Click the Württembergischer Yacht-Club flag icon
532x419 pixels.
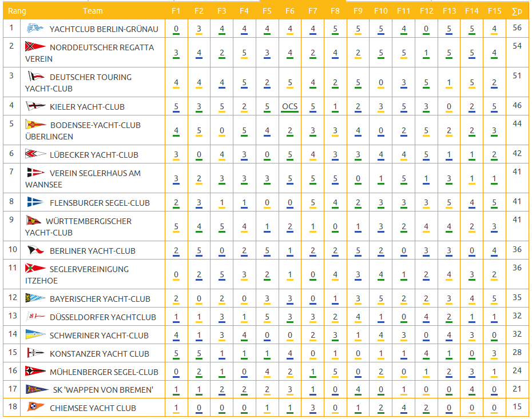pyautogui.click(x=34, y=220)
